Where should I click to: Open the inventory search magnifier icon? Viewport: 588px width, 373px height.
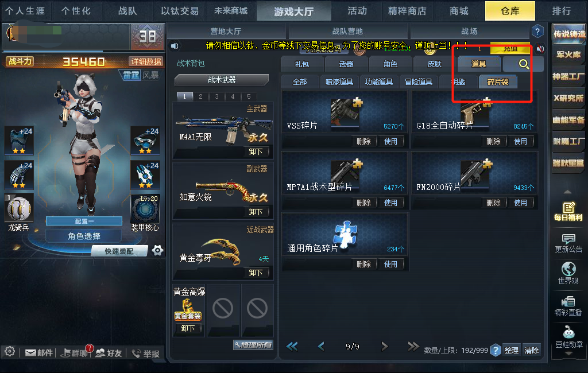pos(524,64)
